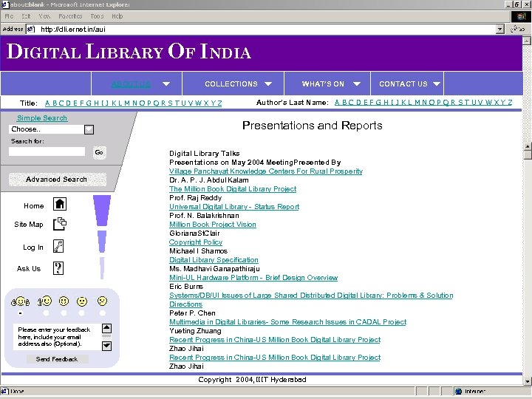The height and width of the screenshot is (399, 532).
Task: Click the Internet zone globe icon in the status bar
Action: (458, 391)
